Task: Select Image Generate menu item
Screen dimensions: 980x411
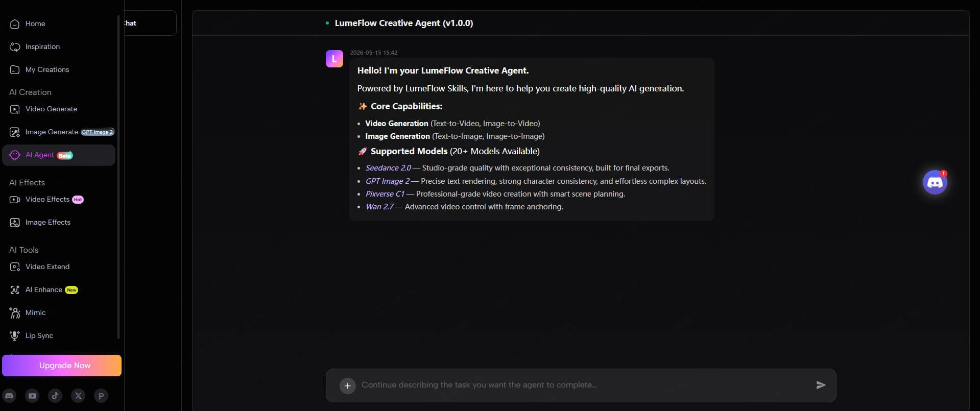Action: [59, 132]
